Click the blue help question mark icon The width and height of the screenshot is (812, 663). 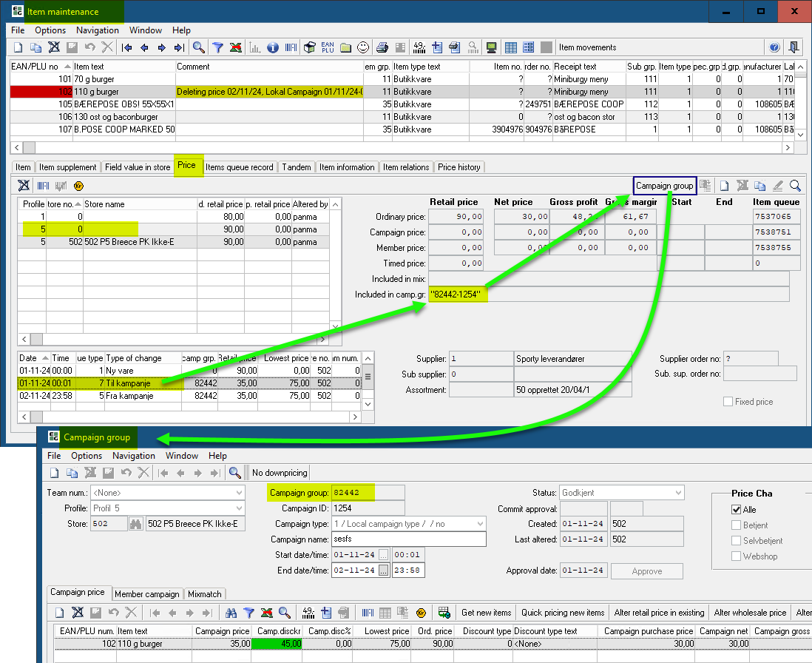pyautogui.click(x=774, y=47)
